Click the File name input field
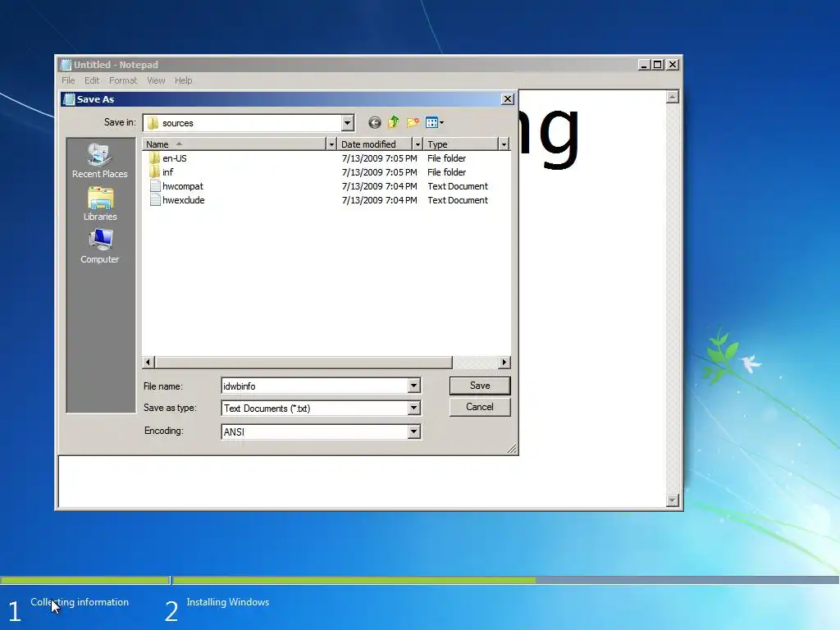 [314, 386]
